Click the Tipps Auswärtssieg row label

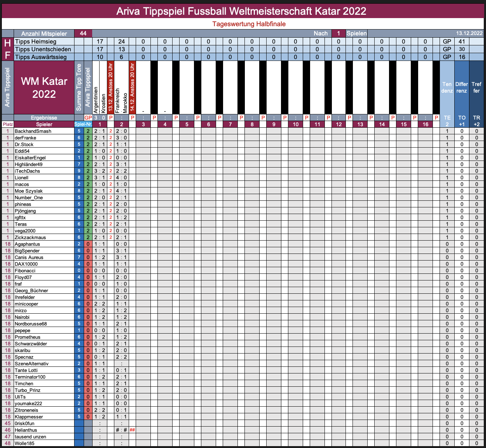pyautogui.click(x=41, y=57)
